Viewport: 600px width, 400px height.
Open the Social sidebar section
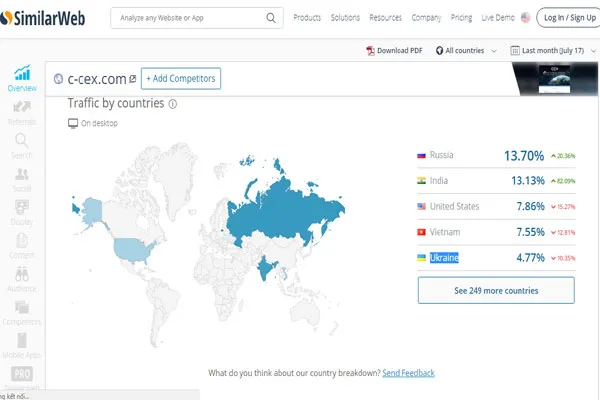tap(21, 180)
